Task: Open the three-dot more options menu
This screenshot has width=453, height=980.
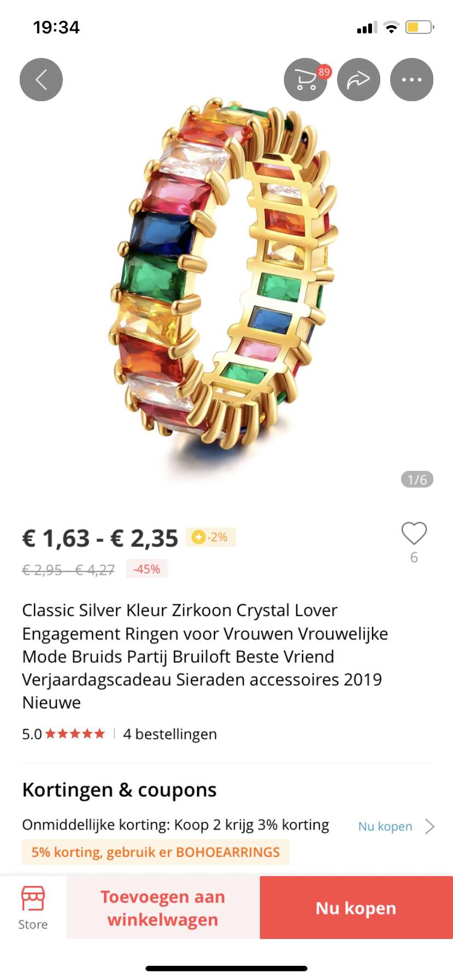Action: coord(411,80)
